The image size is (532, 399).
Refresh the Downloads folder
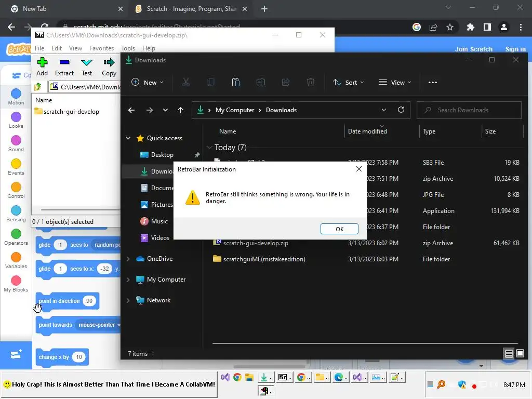401,110
